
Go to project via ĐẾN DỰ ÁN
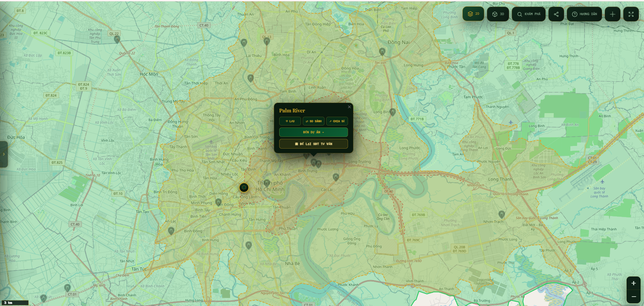coord(313,132)
